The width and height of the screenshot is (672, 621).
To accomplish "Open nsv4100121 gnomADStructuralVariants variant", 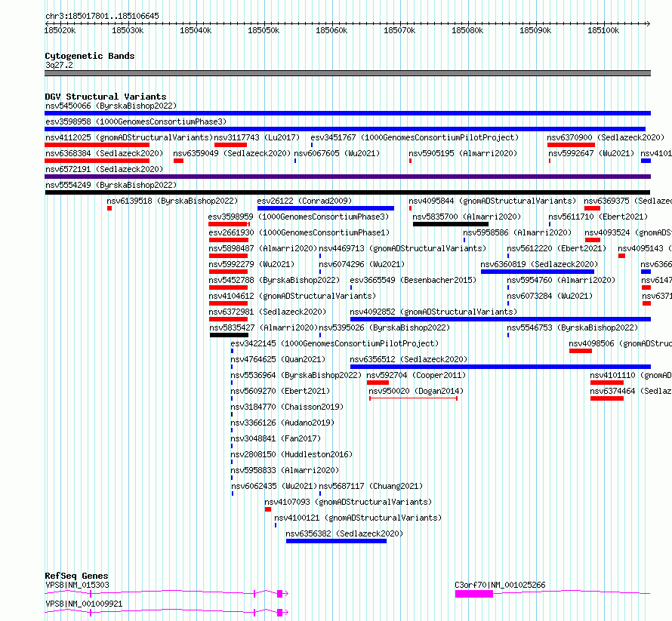I will pos(358,518).
